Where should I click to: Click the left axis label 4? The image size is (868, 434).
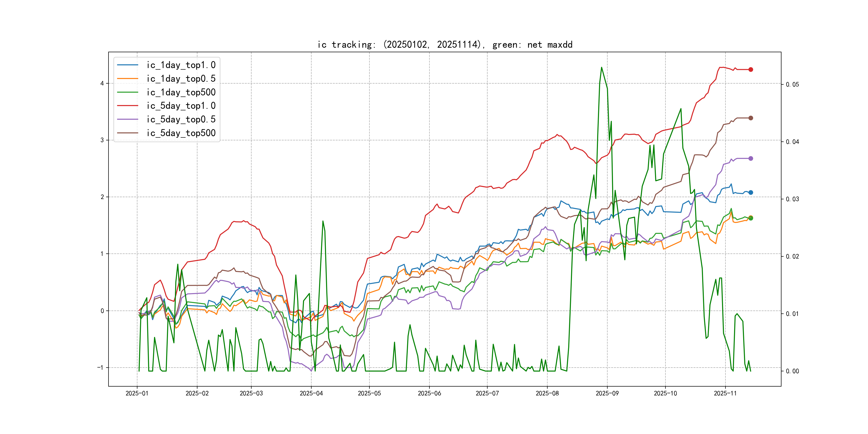pyautogui.click(x=102, y=83)
